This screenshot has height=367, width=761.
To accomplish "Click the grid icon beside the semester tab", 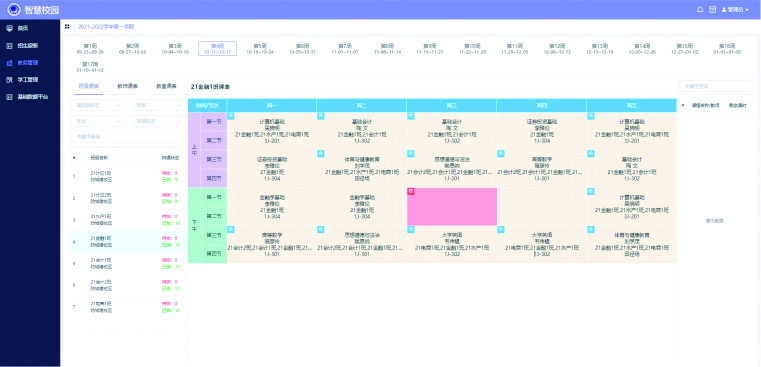I will pyautogui.click(x=67, y=26).
